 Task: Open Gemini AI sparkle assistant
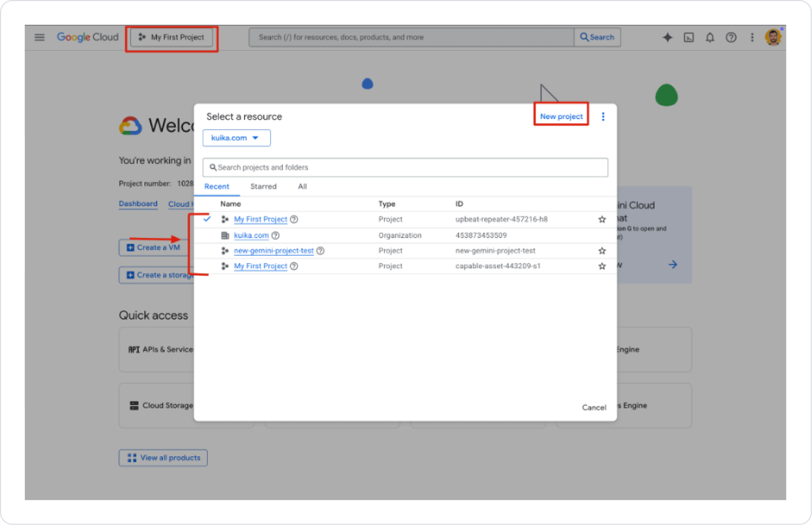667,38
